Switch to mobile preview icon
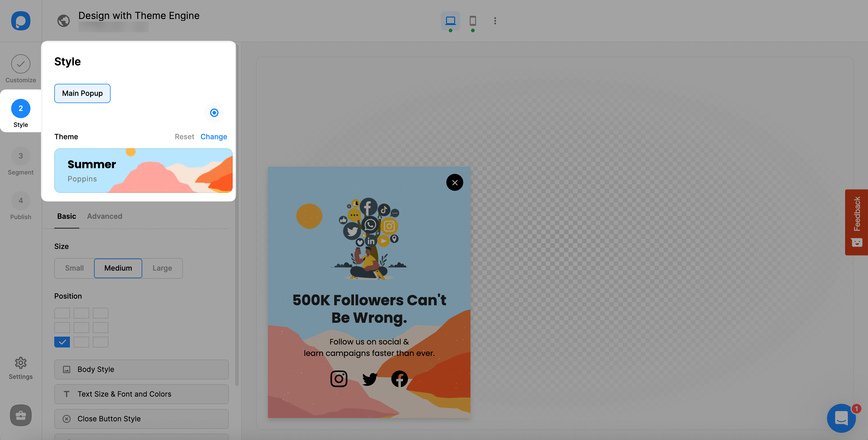 pyautogui.click(x=473, y=21)
